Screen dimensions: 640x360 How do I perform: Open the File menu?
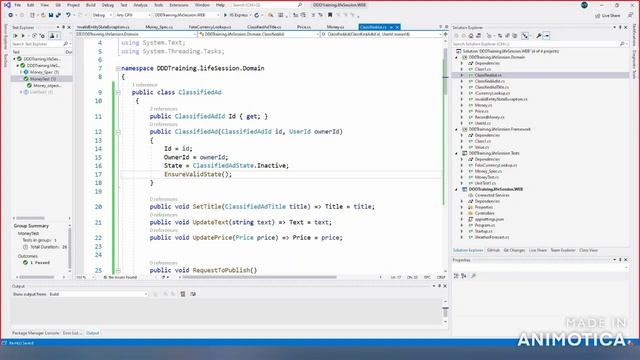tap(18, 5)
